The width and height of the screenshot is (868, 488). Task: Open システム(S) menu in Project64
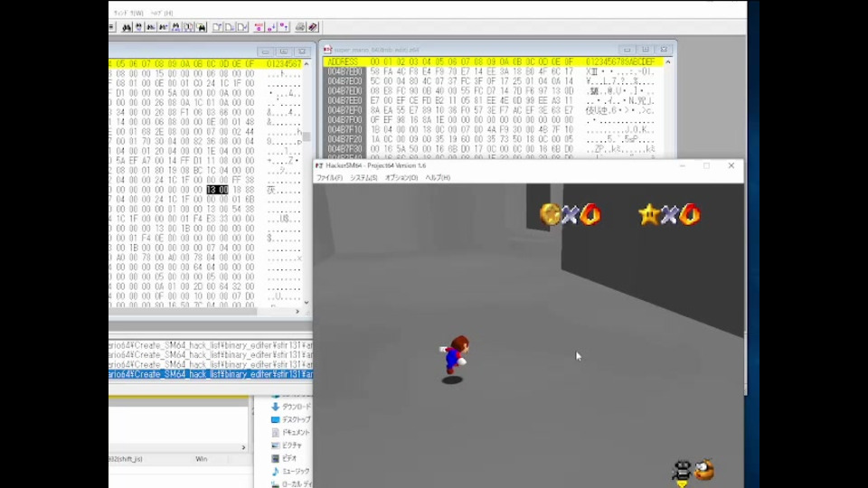click(x=363, y=178)
